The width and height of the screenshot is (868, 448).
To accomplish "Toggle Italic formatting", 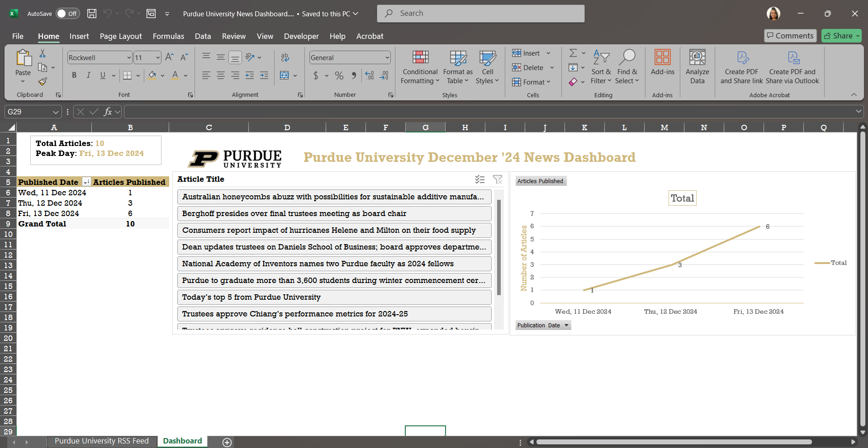I will (89, 75).
